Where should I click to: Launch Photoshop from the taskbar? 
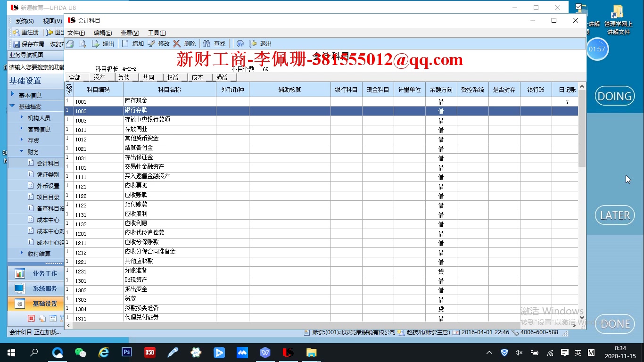tap(126, 352)
